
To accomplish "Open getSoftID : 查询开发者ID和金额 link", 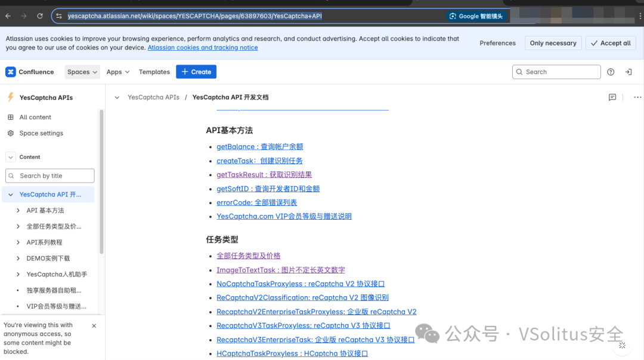I will 268,189.
